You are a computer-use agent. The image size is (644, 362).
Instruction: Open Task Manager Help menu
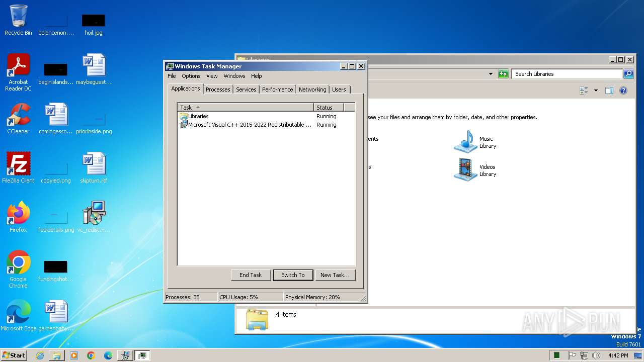point(257,76)
